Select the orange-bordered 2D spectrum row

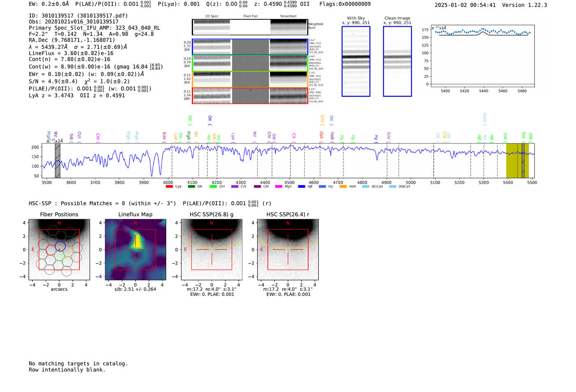pyautogui.click(x=250, y=79)
